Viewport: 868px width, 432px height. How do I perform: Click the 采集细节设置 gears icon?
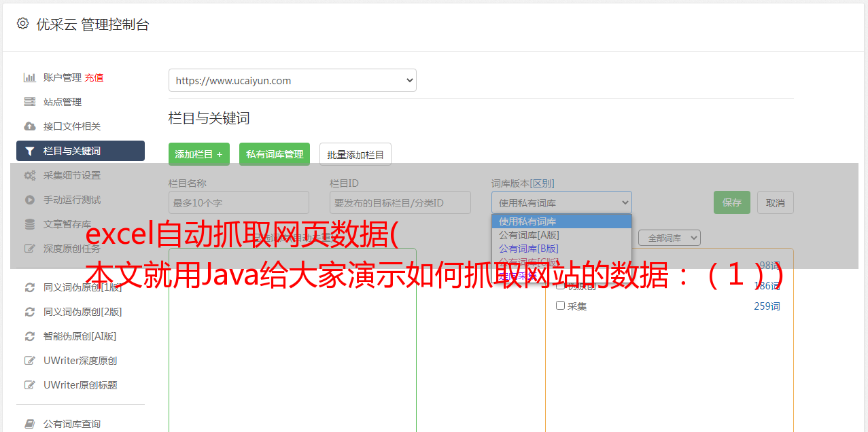(29, 175)
